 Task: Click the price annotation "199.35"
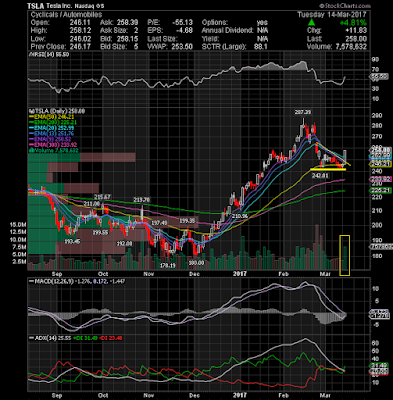187,221
